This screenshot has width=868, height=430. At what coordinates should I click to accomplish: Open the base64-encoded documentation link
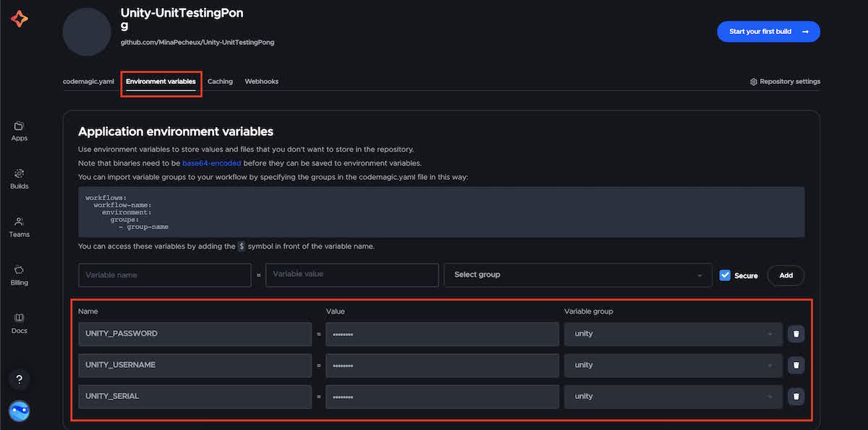(211, 163)
